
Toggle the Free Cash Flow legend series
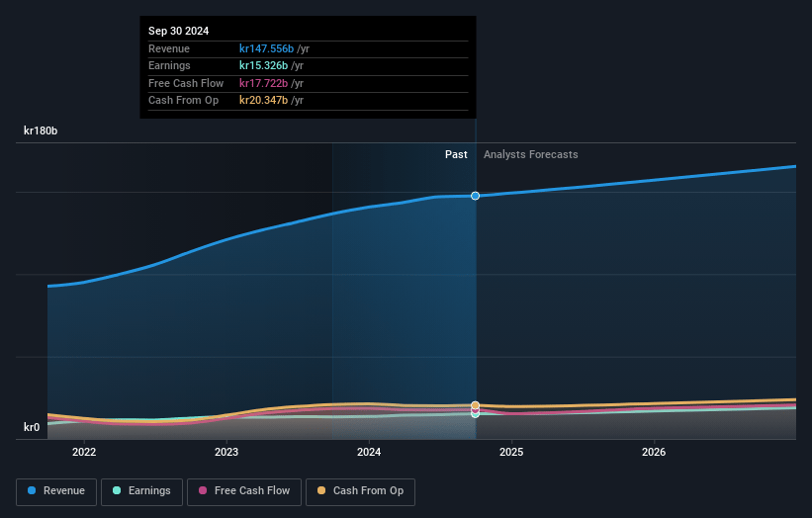coord(244,491)
